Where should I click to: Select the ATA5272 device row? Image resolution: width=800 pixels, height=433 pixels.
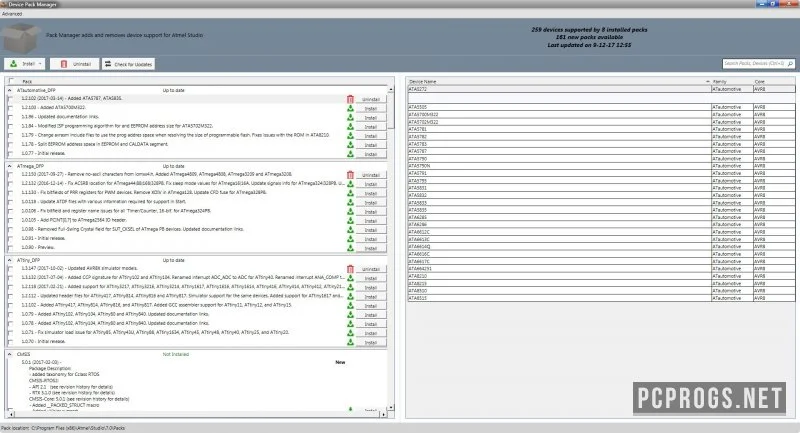[x=601, y=89]
